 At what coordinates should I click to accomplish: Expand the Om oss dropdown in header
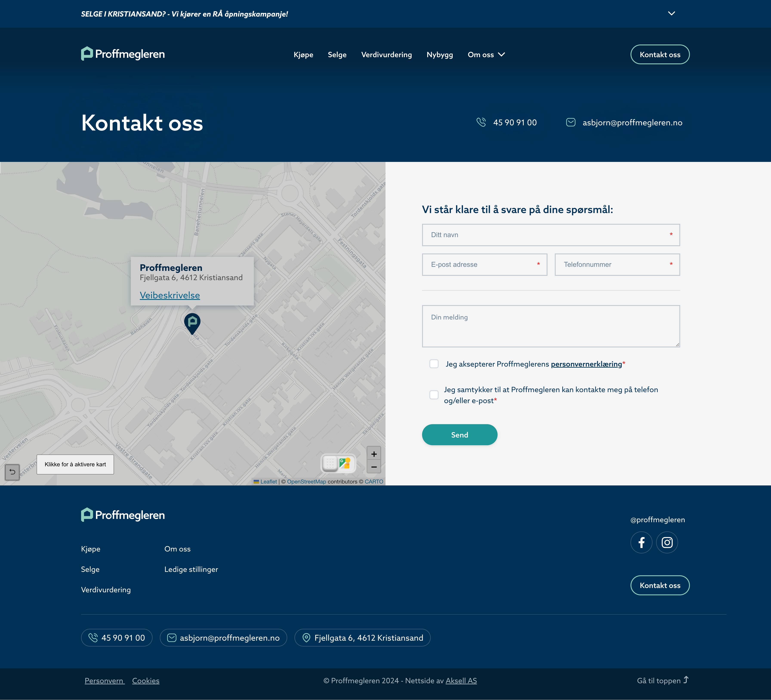point(486,55)
